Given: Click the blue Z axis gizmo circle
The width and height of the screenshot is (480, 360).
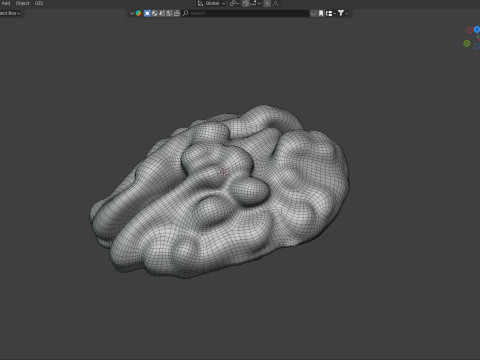Looking at the screenshot, I should [x=477, y=30].
